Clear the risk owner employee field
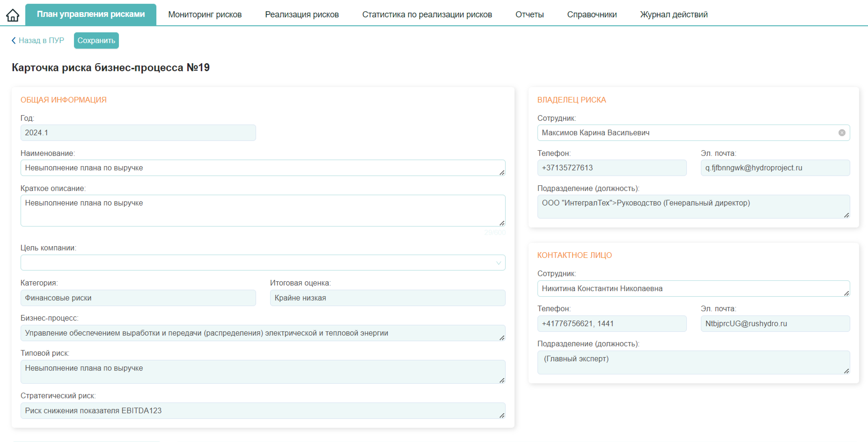The image size is (868, 442). click(842, 133)
